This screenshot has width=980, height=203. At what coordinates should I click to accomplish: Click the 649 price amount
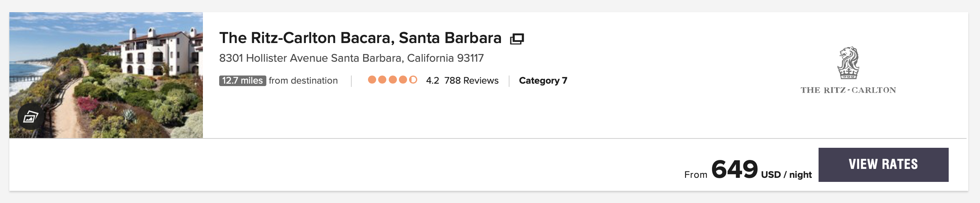734,169
